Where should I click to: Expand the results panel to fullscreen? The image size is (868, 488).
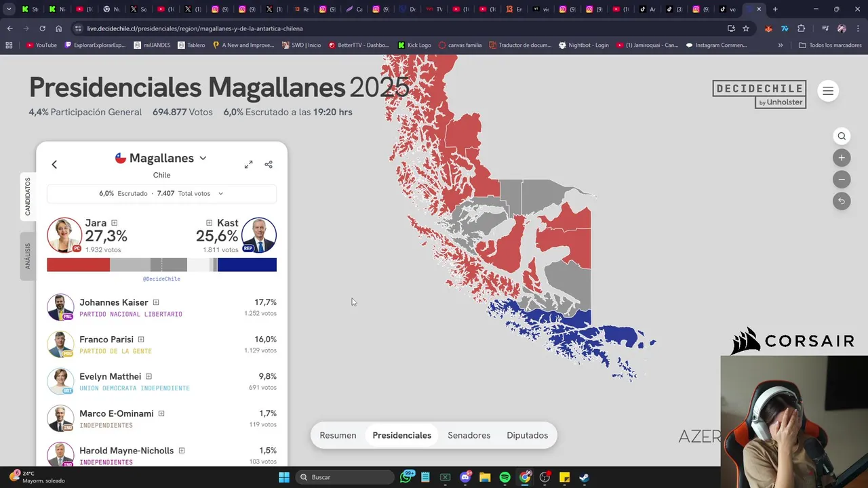(249, 164)
